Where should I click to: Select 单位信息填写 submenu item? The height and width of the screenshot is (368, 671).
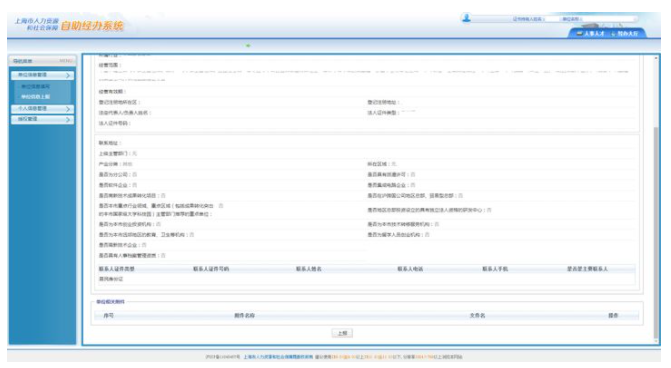[x=36, y=86]
